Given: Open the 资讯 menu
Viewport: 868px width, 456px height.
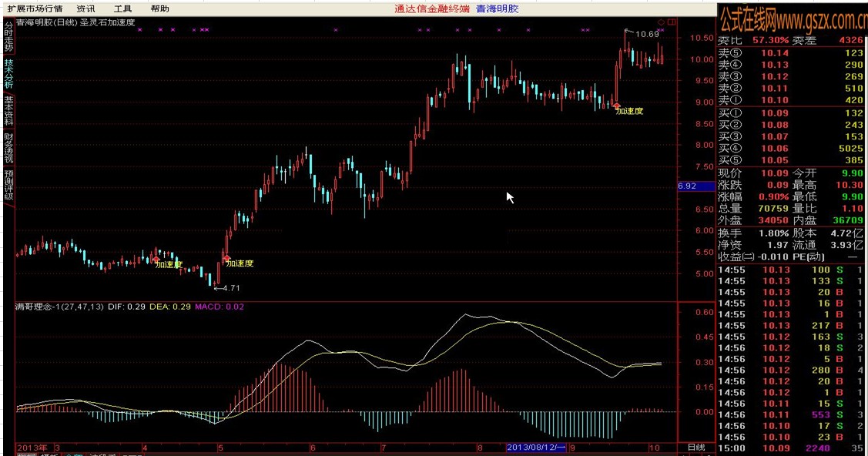Looking at the screenshot, I should [85, 8].
